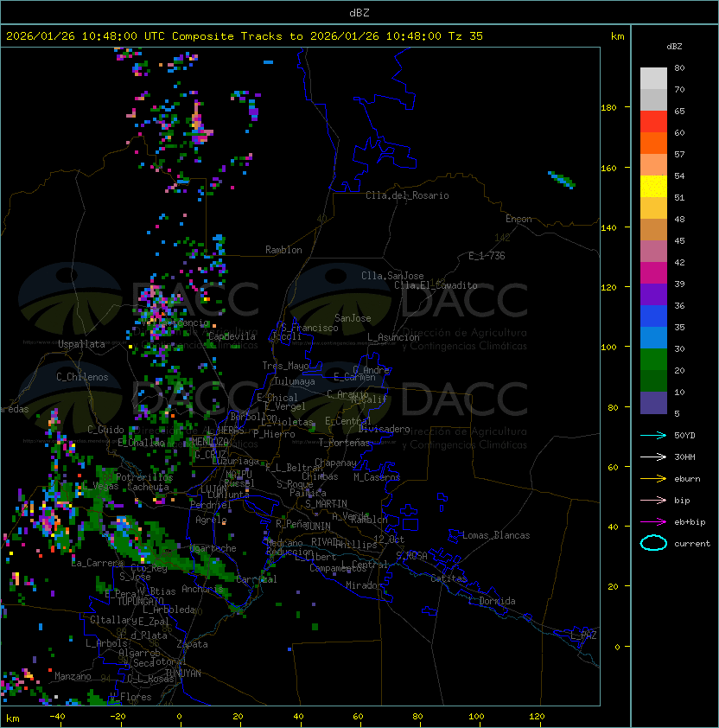The image size is (719, 728).
Task: Select the 57 dBZ orange swatch
Action: coord(653,143)
